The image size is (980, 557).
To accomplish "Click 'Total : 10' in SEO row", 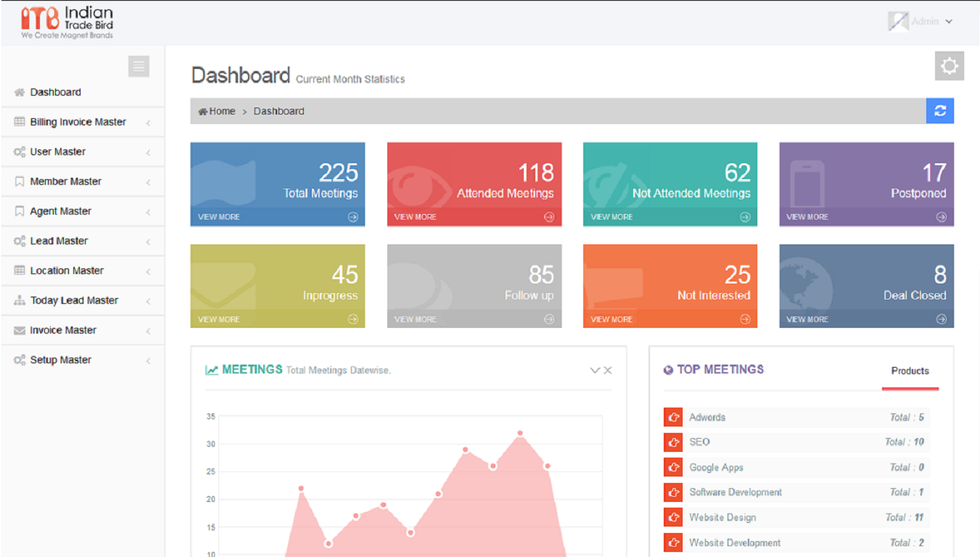I will point(904,442).
